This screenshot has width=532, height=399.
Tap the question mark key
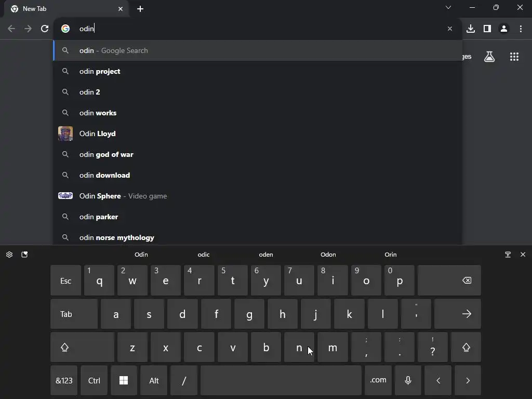click(433, 347)
